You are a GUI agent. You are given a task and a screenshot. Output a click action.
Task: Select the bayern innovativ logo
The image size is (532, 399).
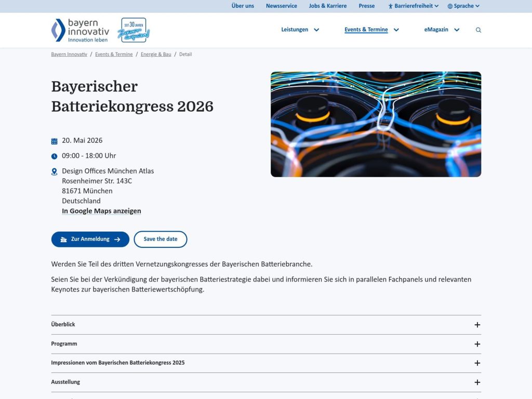tap(79, 30)
